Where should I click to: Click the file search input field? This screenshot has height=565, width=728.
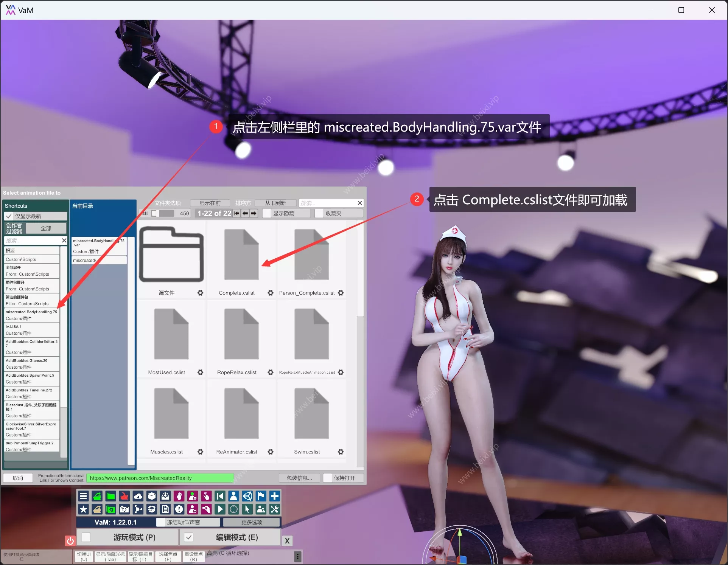click(328, 203)
